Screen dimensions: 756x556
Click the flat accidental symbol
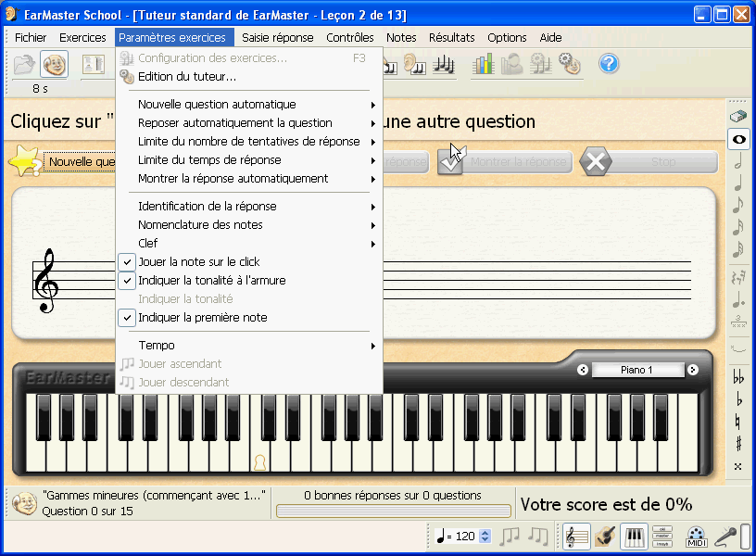[x=738, y=399]
